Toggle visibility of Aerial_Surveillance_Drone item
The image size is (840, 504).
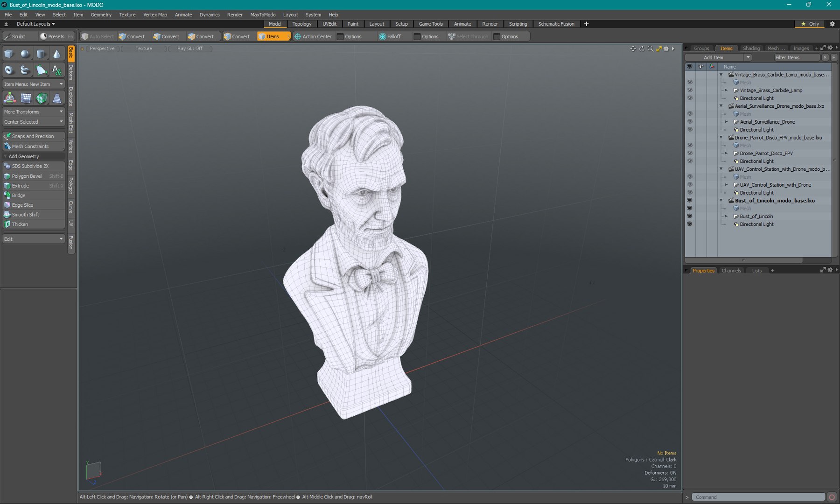point(689,122)
